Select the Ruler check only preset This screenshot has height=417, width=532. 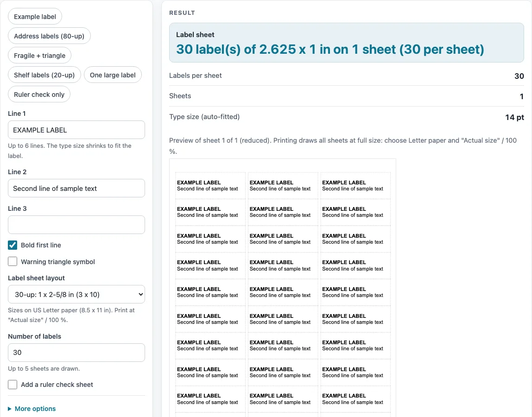pos(39,95)
